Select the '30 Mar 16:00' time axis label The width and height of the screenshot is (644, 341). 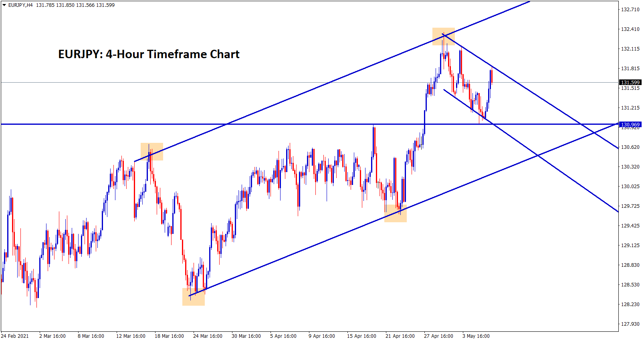coord(246,336)
